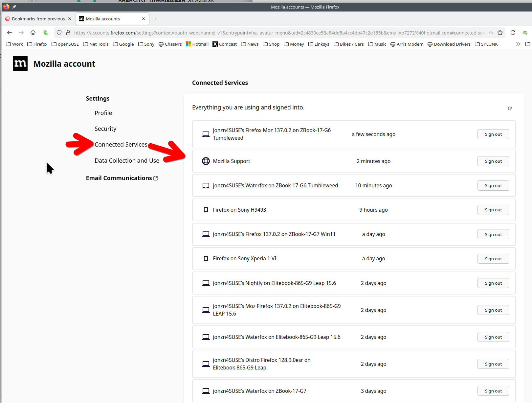Sign out Firefox 137.0.2 on ZBook-17-G7 Win11
532x403 pixels.
point(493,234)
